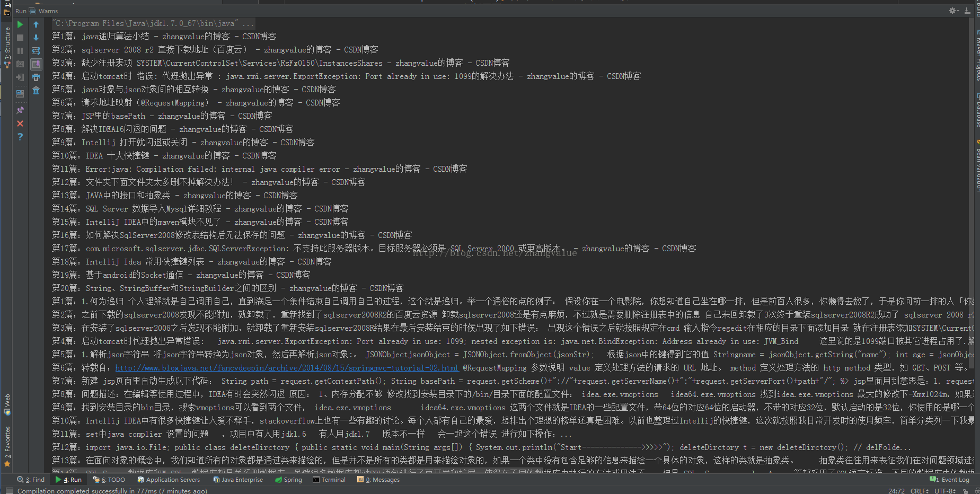This screenshot has width=980, height=494.
Task: Open Application Servers tool window
Action: (x=169, y=480)
